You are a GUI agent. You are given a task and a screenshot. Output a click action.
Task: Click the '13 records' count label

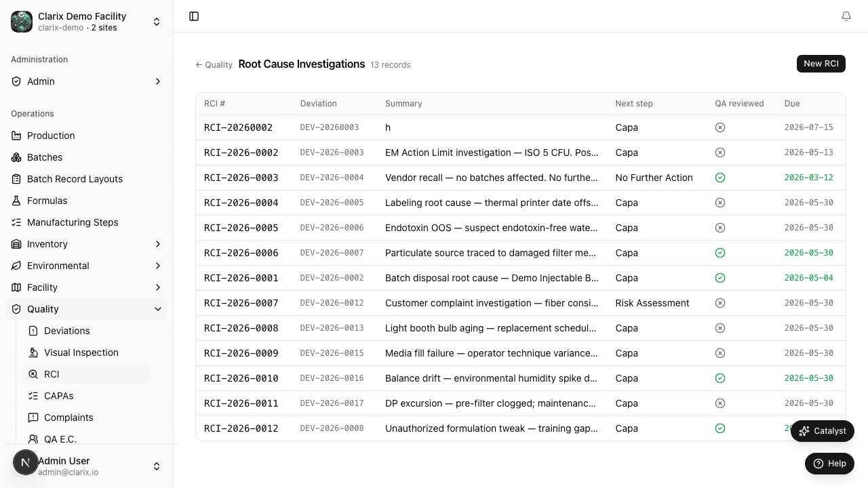[x=390, y=65]
